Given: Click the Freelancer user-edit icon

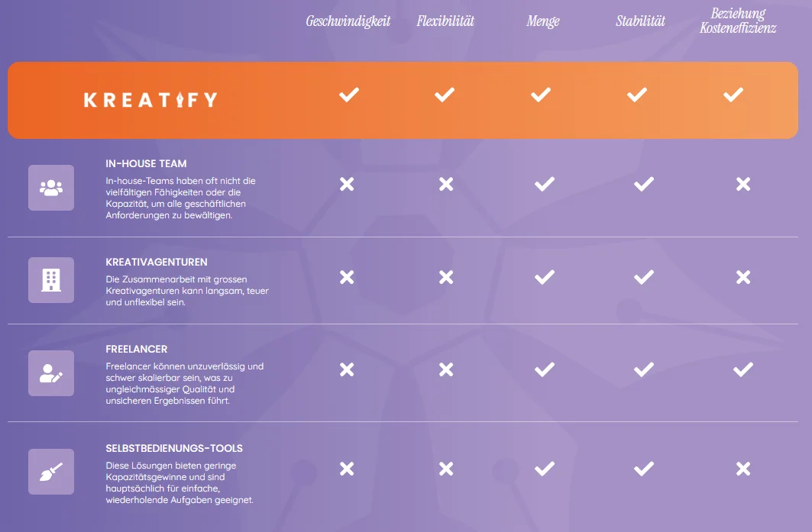Looking at the screenshot, I should coord(51,373).
